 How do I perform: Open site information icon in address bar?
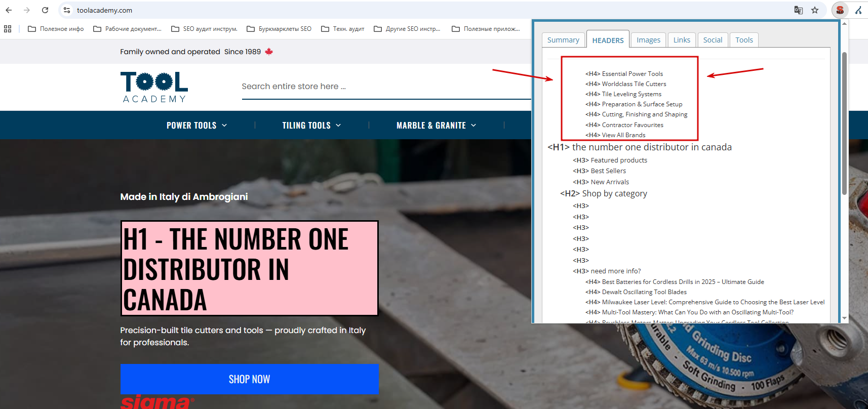[x=67, y=10]
